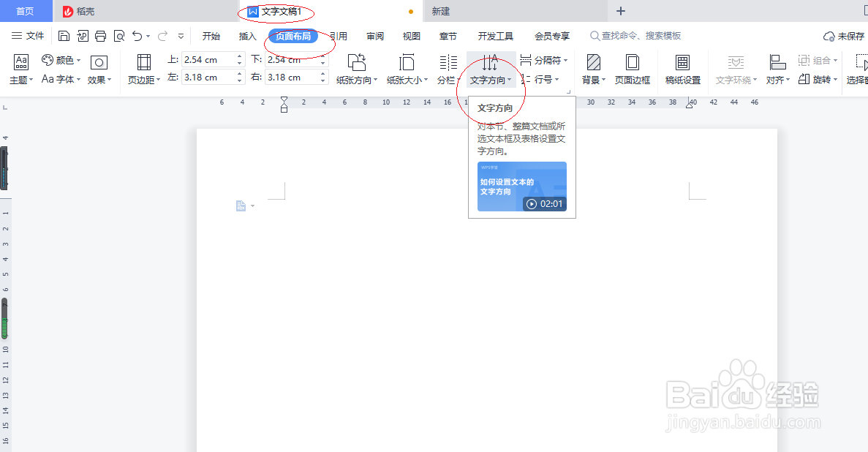The width and height of the screenshot is (868, 452).
Task: Increase the 上 top margin with stepper
Action: [240, 56]
